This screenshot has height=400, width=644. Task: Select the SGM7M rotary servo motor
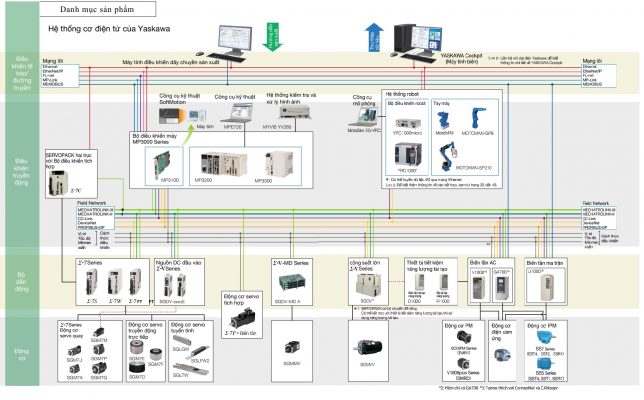tap(98, 332)
